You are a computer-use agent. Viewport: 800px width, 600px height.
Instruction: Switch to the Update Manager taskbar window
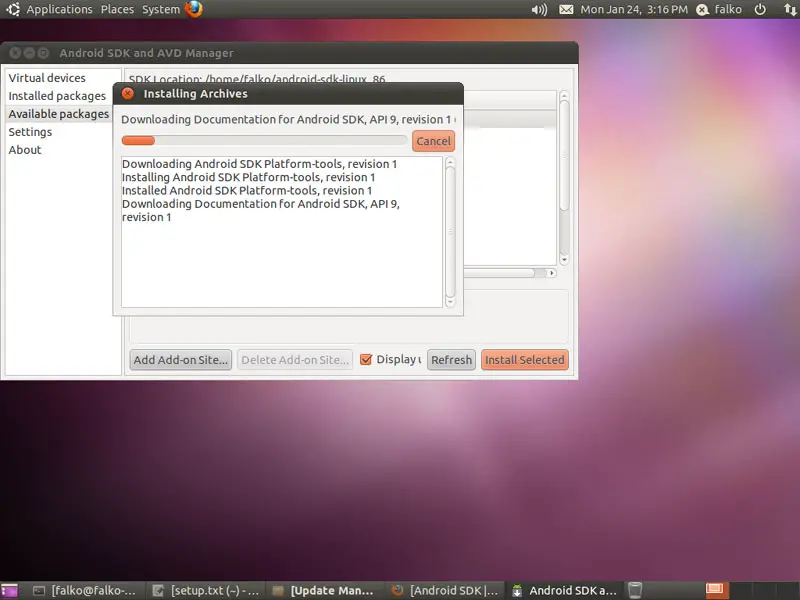tap(323, 590)
